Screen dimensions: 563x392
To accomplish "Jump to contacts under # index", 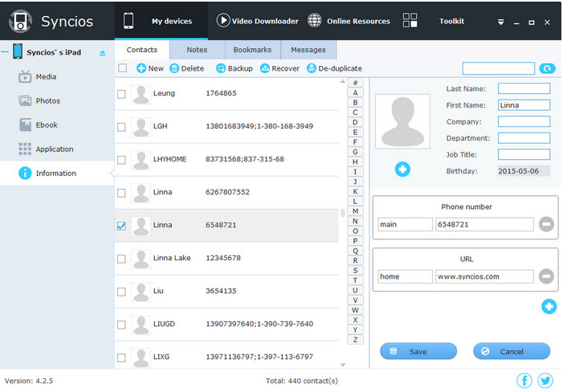I will coord(355,83).
